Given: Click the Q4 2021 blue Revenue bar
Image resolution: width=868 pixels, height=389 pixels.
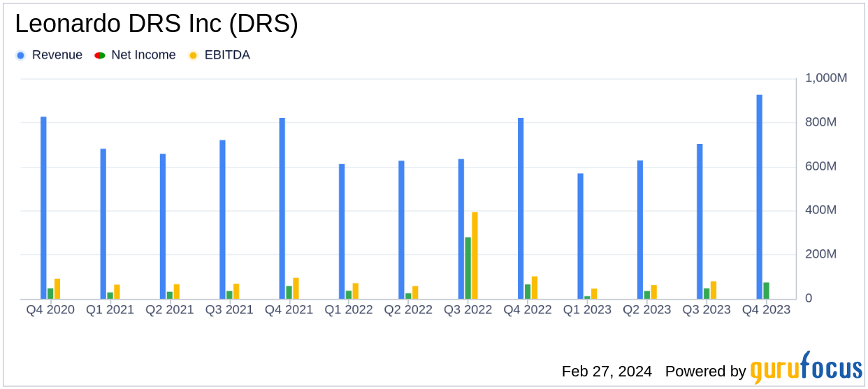Looking at the screenshot, I should [282, 208].
